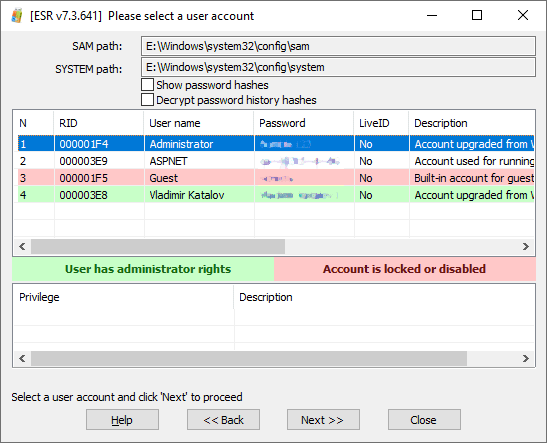Click the SYSTEM path field
547x443 pixels.
[x=338, y=67]
